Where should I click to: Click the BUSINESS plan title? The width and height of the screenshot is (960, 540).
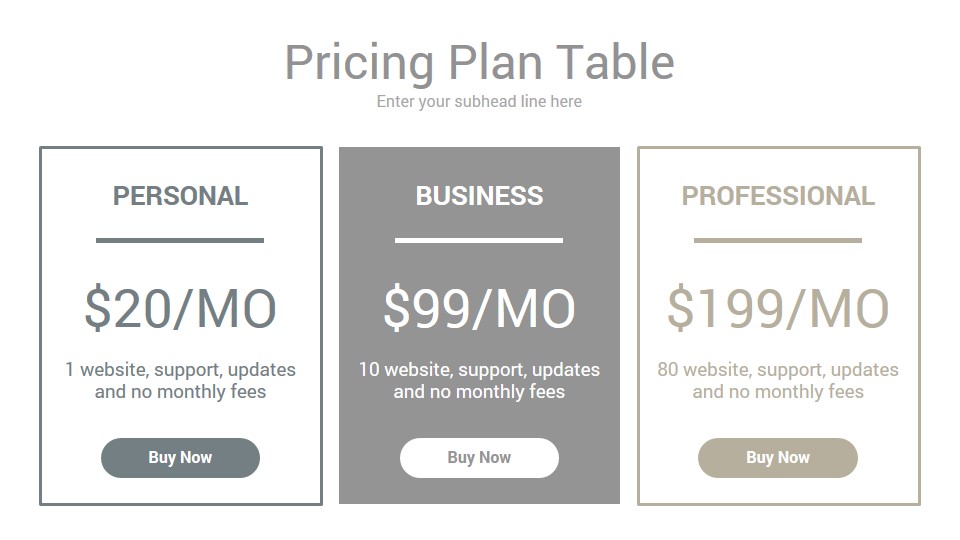click(x=479, y=196)
